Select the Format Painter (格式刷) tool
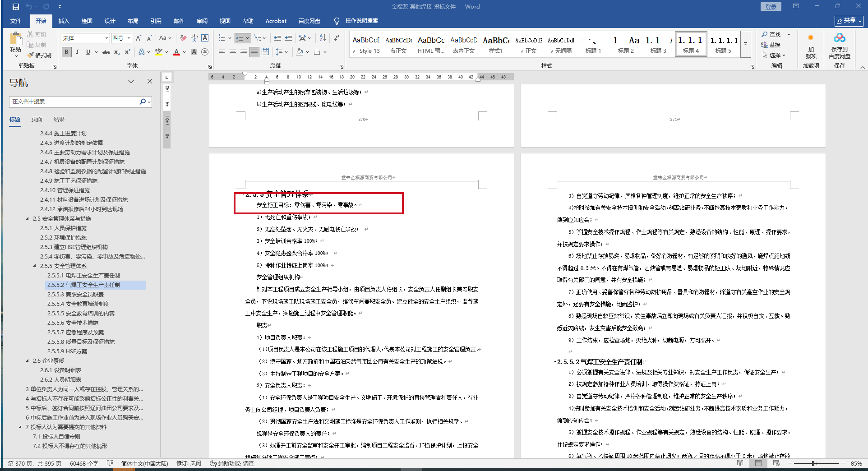The height and width of the screenshot is (471, 868). point(39,55)
